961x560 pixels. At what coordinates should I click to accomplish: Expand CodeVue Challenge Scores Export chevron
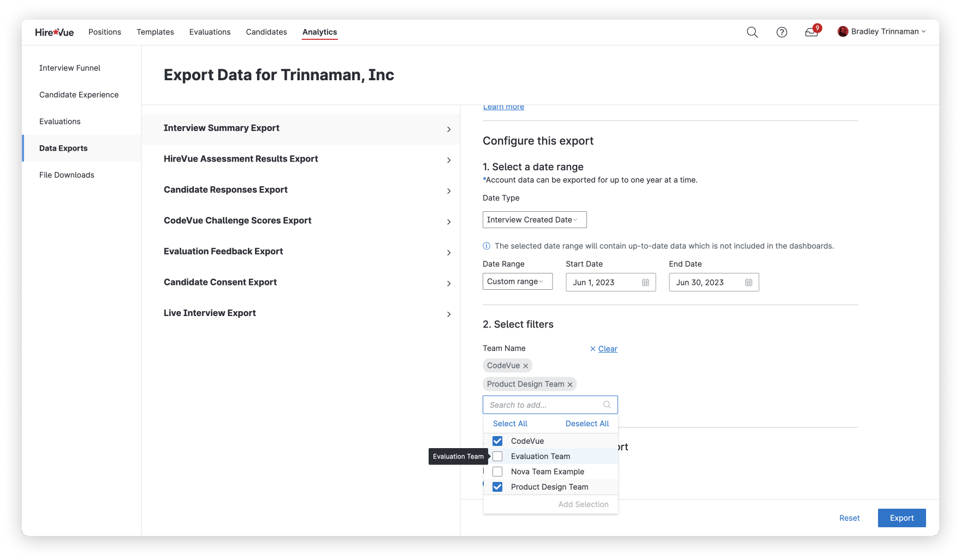pyautogui.click(x=449, y=222)
